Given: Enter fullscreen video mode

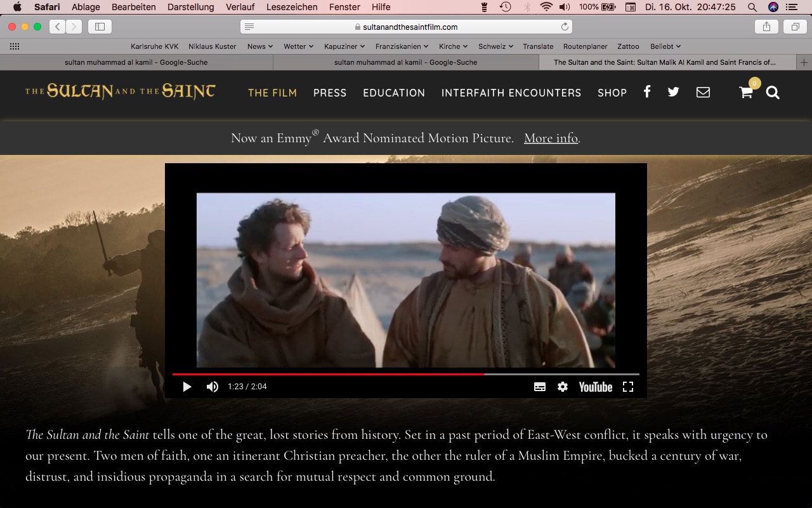Looking at the screenshot, I should tap(628, 387).
